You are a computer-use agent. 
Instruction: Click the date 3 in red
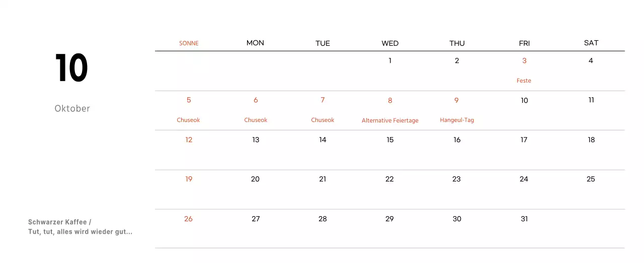524,61
